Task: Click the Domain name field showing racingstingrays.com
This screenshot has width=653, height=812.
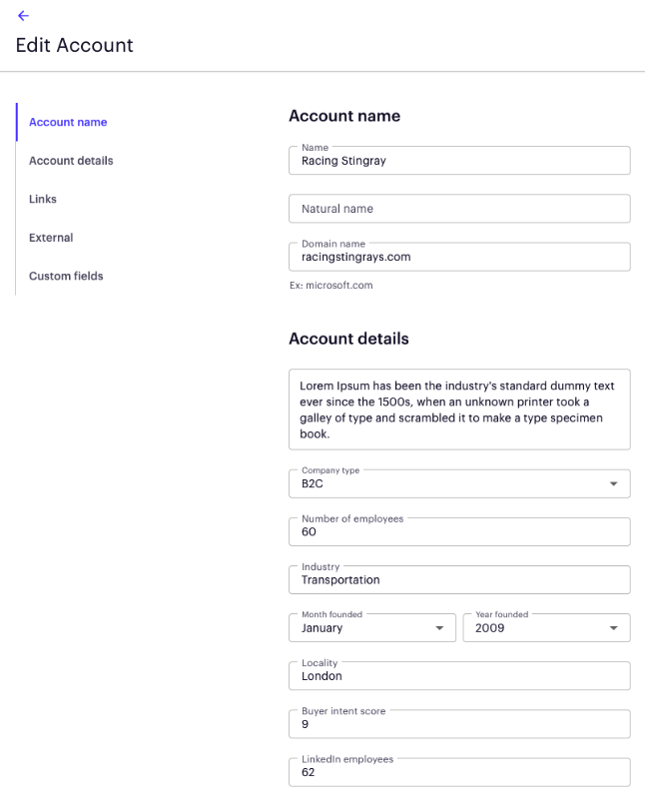Action: coord(459,257)
